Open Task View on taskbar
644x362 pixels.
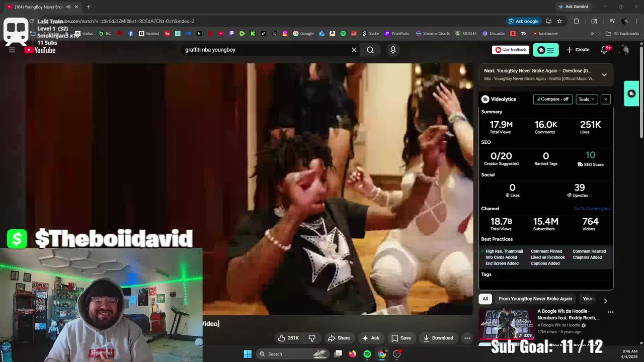338,354
